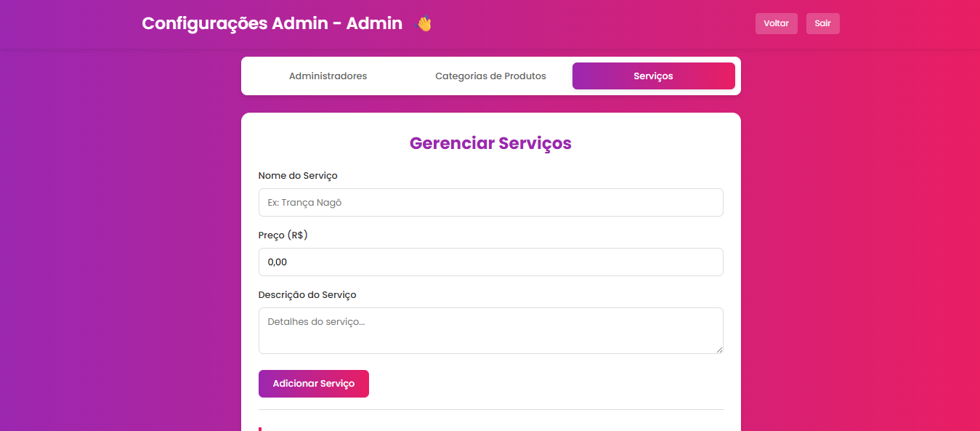The height and width of the screenshot is (431, 980).
Task: Click the "Nome do Serviço" label
Action: (298, 176)
